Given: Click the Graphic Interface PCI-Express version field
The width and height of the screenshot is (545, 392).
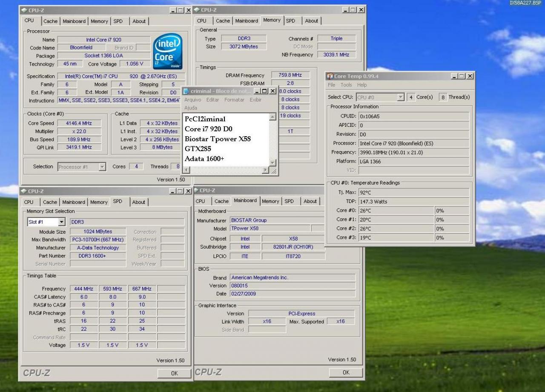Looking at the screenshot, I should (x=301, y=314).
